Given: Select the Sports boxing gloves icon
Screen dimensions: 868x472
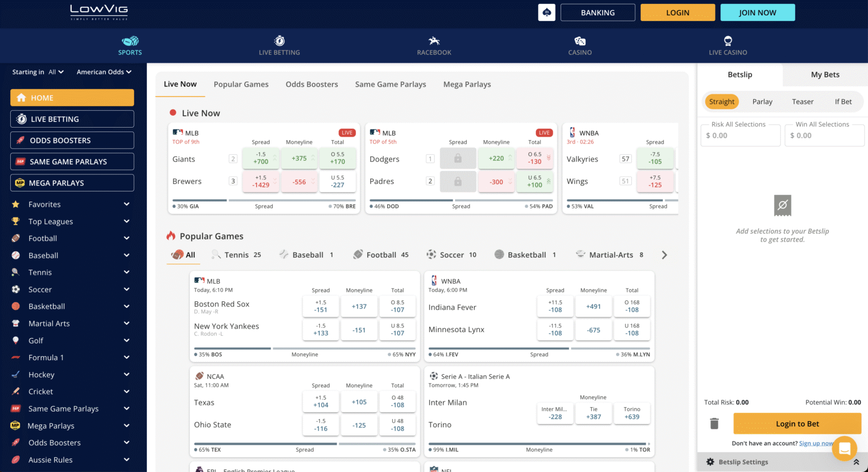Looking at the screenshot, I should 129,41.
